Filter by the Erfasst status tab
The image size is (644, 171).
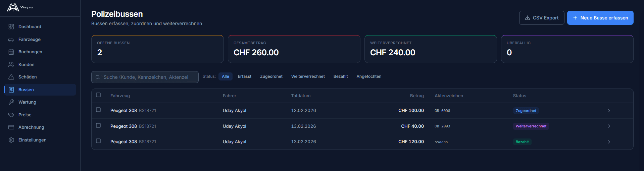coord(244,76)
